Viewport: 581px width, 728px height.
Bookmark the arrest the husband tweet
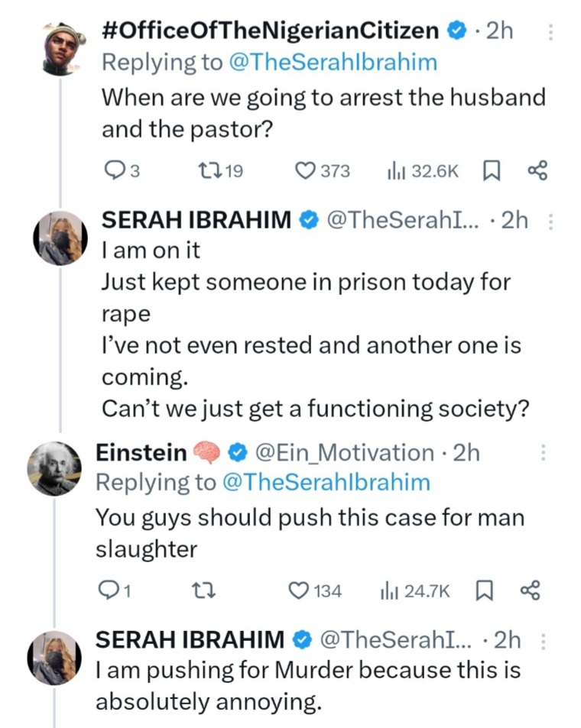pos(493,171)
